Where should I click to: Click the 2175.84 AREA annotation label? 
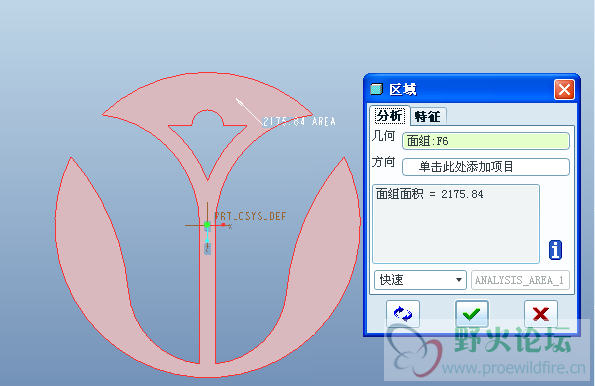(299, 121)
